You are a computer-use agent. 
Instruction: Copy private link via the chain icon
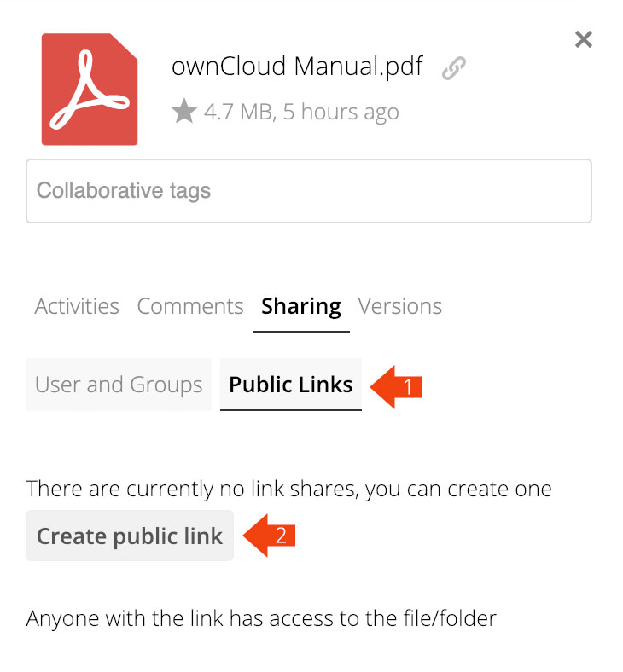point(453,68)
